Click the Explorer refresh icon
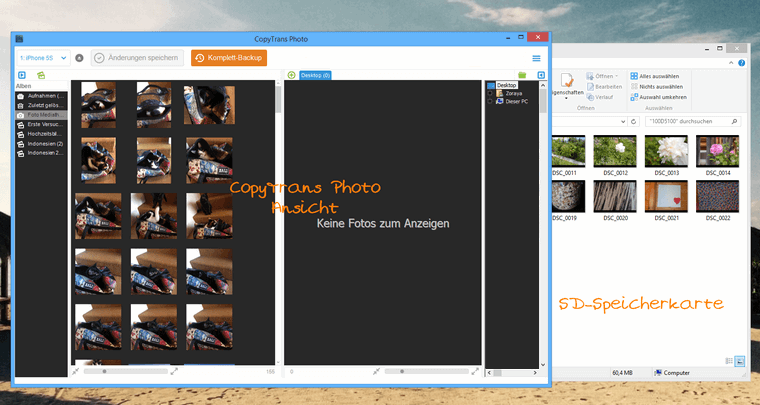This screenshot has height=405, width=760. (633, 122)
